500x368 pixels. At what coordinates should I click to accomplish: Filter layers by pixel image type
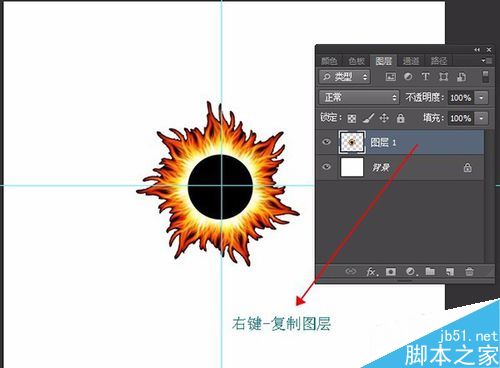[x=391, y=77]
